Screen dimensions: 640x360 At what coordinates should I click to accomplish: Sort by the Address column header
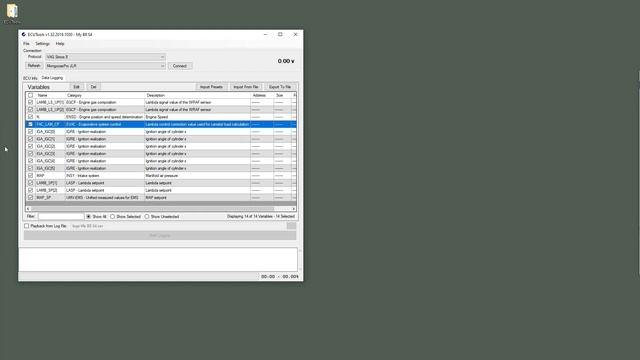click(x=262, y=96)
